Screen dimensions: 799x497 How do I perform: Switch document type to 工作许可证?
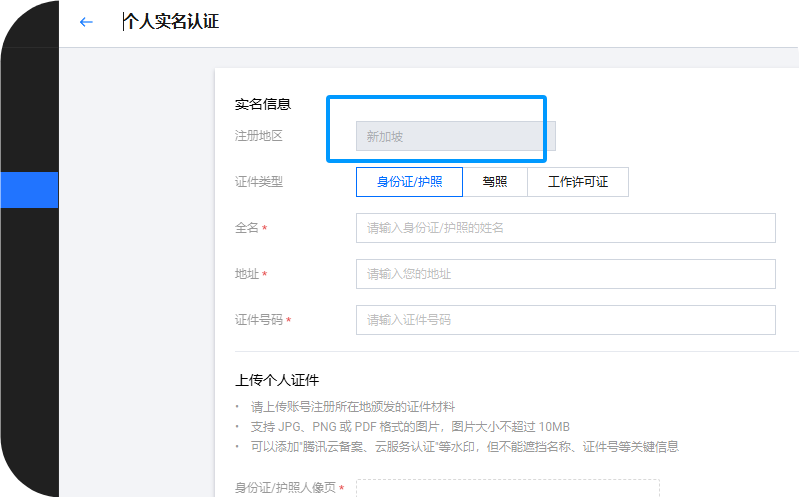578,182
